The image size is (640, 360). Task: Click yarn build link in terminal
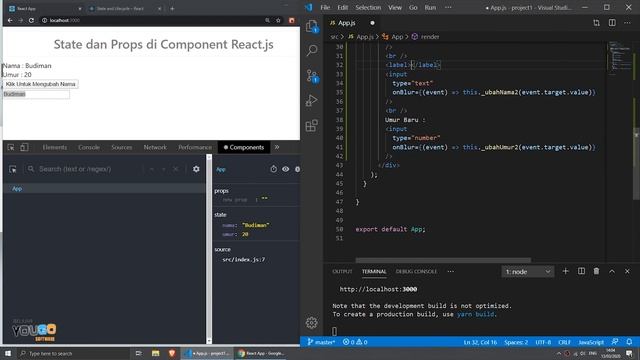pos(476,314)
